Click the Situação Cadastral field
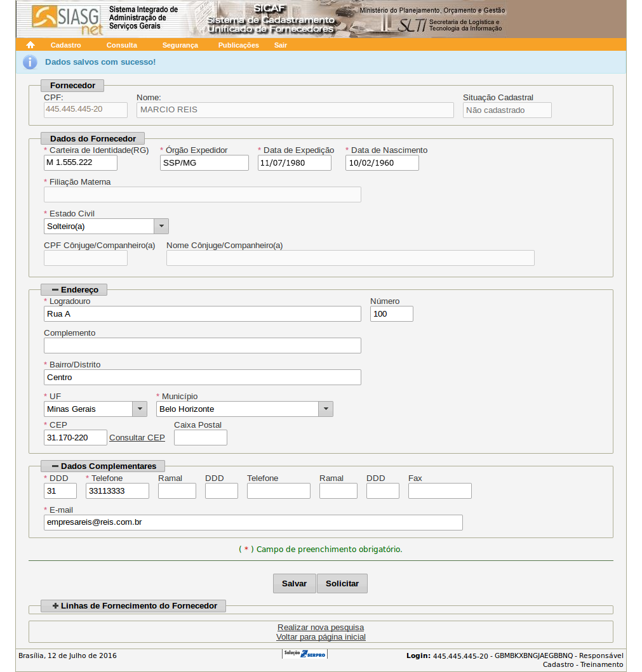Image resolution: width=642 pixels, height=672 pixels. click(507, 110)
